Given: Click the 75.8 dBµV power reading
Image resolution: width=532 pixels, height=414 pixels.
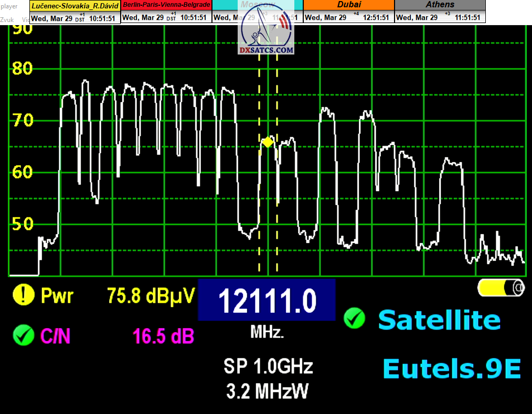Looking at the screenshot, I should click(x=151, y=296).
